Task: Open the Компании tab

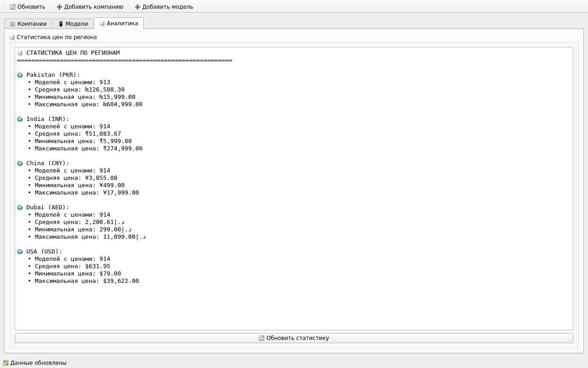Action: 28,24
